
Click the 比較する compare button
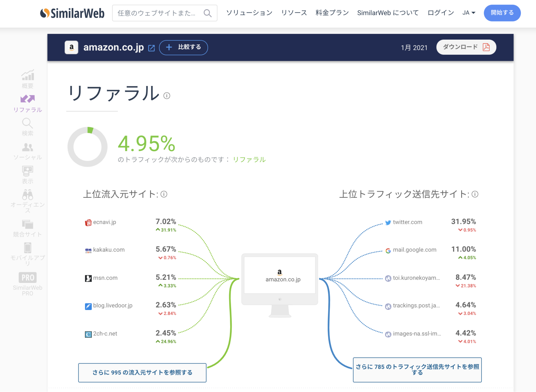[183, 47]
